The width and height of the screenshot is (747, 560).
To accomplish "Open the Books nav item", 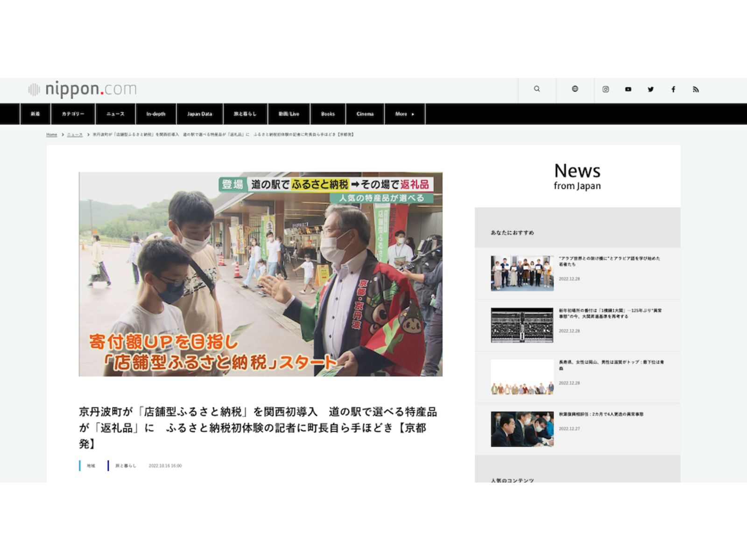I will [328, 114].
